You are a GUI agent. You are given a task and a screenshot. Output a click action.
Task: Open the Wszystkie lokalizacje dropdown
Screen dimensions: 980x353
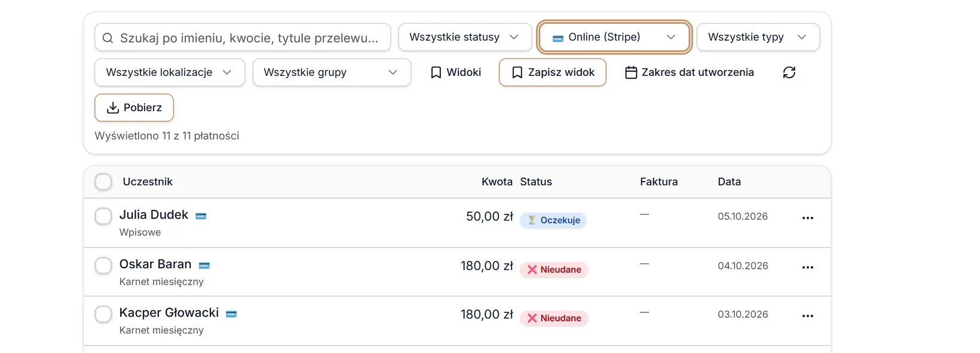pyautogui.click(x=170, y=72)
